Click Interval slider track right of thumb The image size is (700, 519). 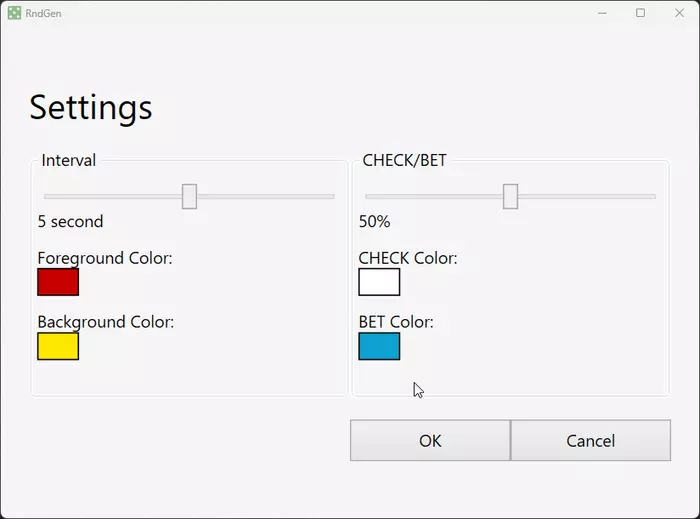[265, 196]
